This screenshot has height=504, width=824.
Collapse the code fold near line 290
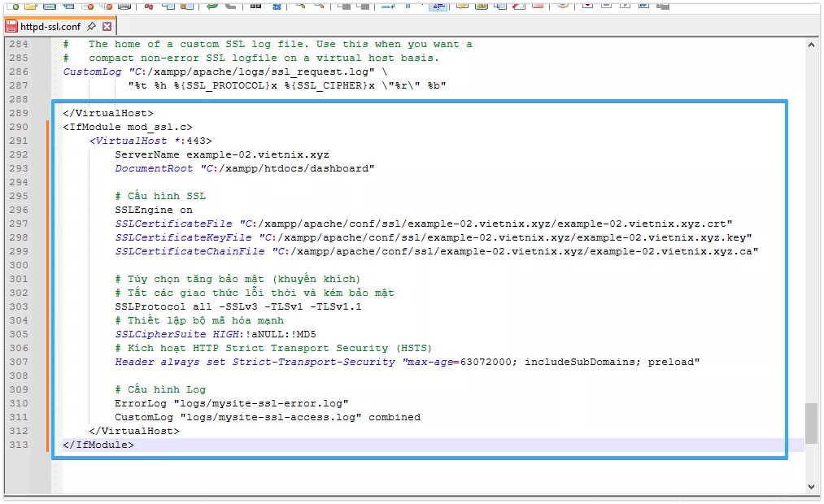pos(54,126)
